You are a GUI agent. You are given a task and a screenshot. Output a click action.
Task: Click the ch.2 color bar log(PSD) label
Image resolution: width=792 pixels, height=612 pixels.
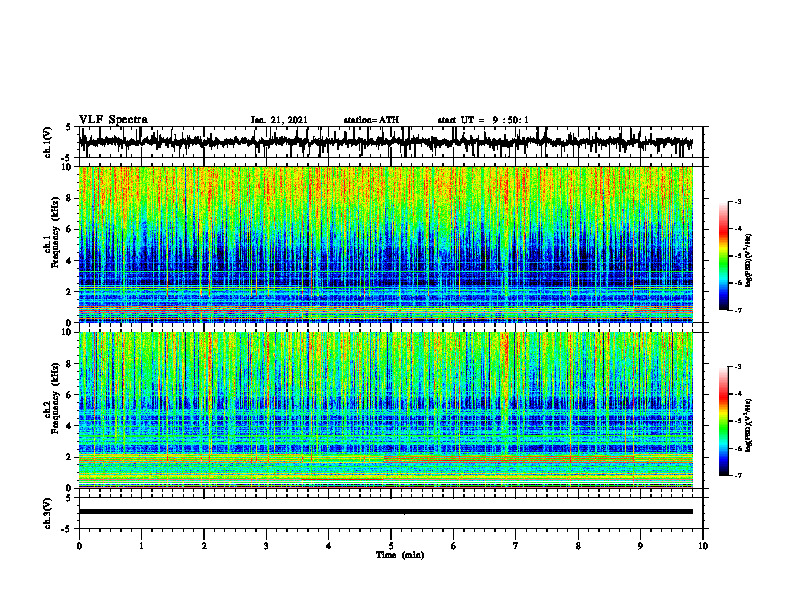coord(749,424)
